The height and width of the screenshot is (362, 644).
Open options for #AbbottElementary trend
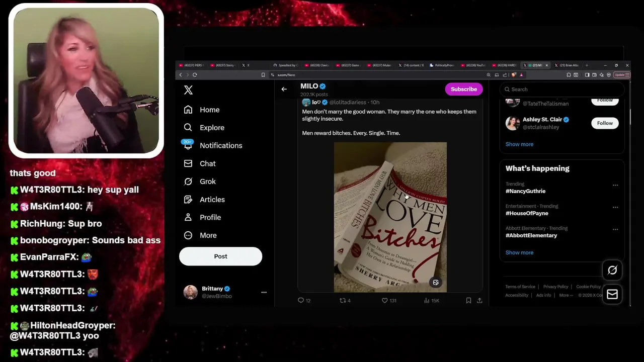[x=615, y=229]
